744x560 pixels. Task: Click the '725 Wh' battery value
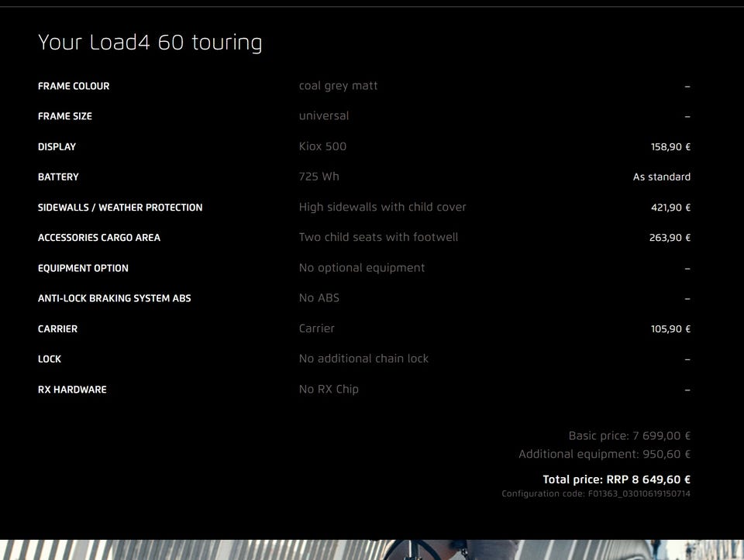coord(319,177)
